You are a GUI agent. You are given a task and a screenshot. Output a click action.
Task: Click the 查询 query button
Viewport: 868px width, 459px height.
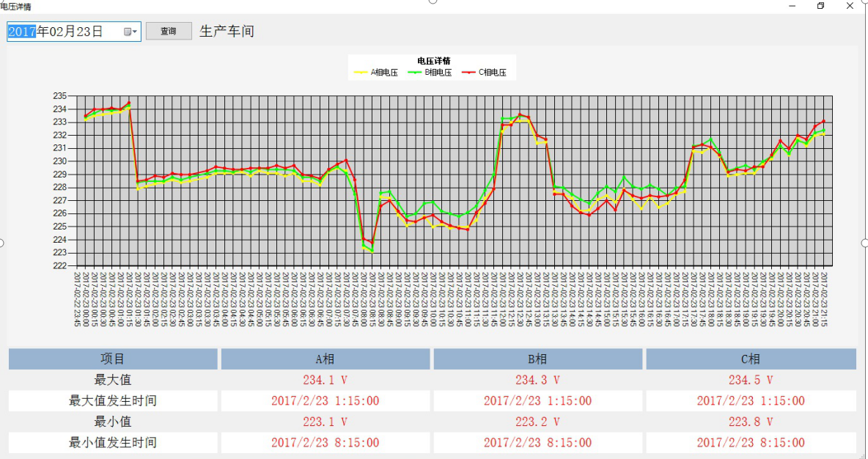169,32
